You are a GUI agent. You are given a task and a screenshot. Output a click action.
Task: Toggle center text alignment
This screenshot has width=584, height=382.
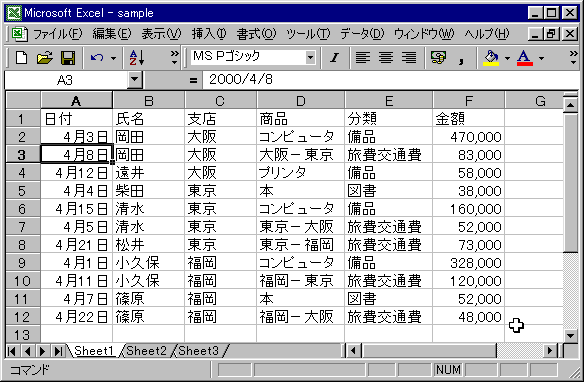[385, 58]
